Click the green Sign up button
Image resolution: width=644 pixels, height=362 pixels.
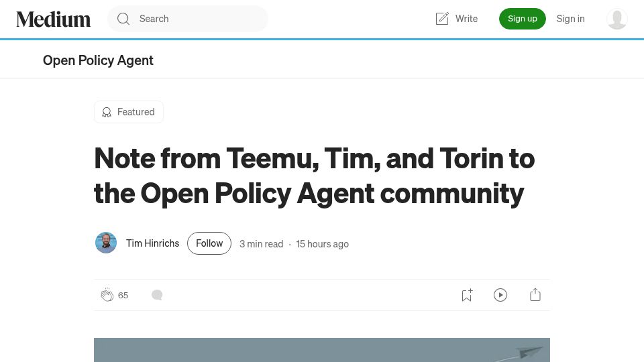click(522, 19)
